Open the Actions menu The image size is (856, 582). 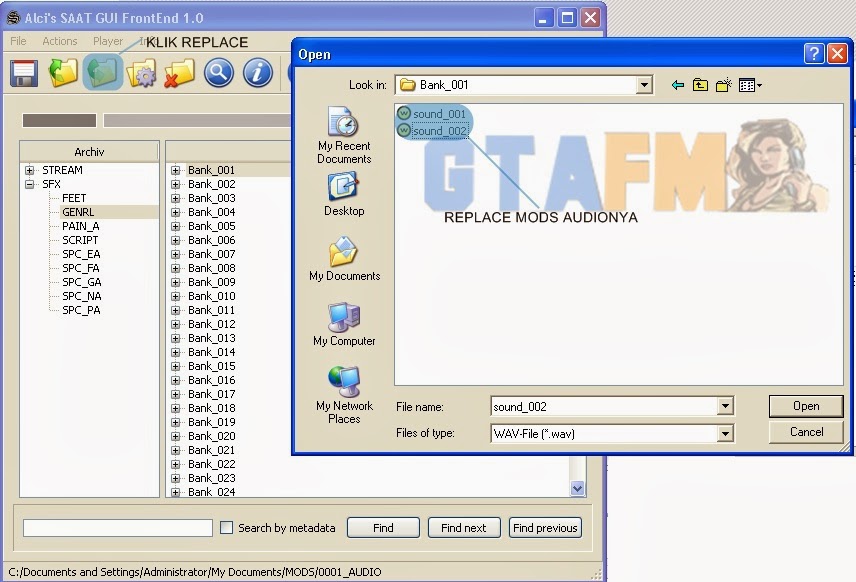coord(60,41)
